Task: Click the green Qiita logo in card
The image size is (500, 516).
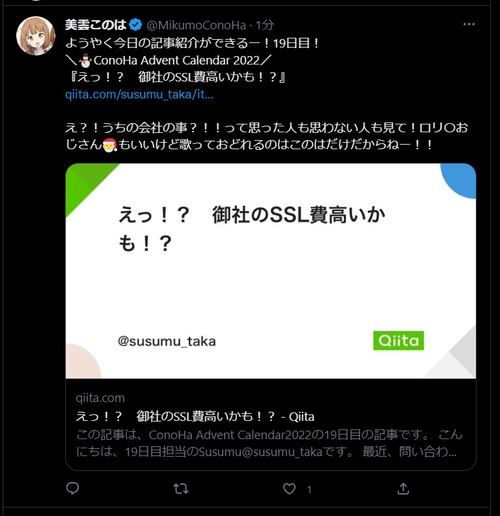Action: point(398,340)
